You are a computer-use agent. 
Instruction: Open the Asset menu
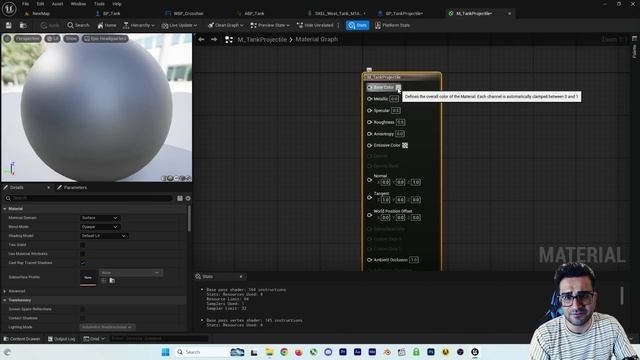(58, 4)
